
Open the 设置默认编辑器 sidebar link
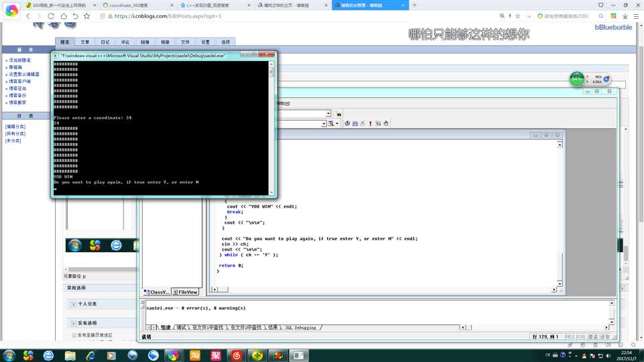24,74
